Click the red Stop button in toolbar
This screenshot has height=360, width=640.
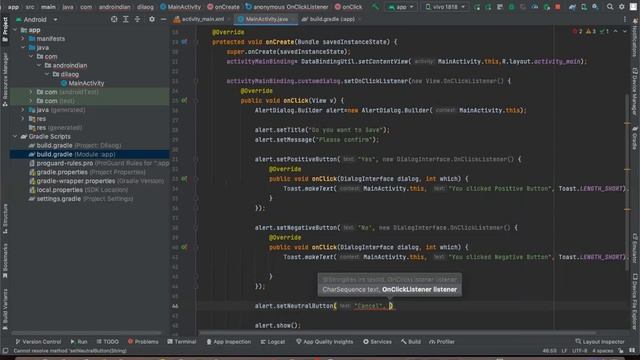[558, 7]
